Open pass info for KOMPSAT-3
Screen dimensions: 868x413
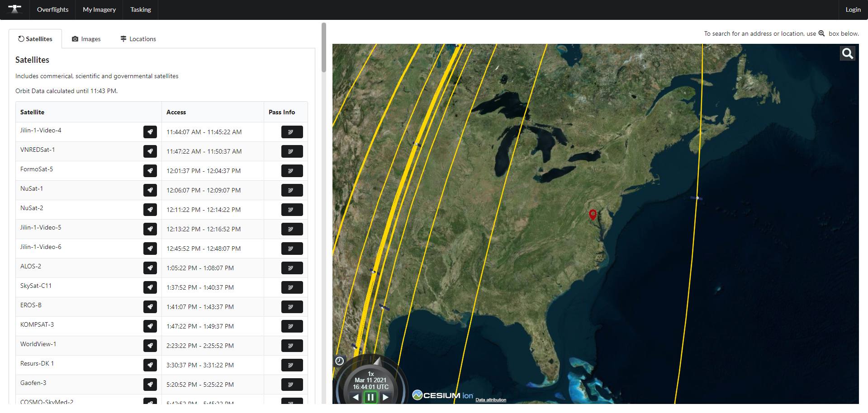pos(292,326)
